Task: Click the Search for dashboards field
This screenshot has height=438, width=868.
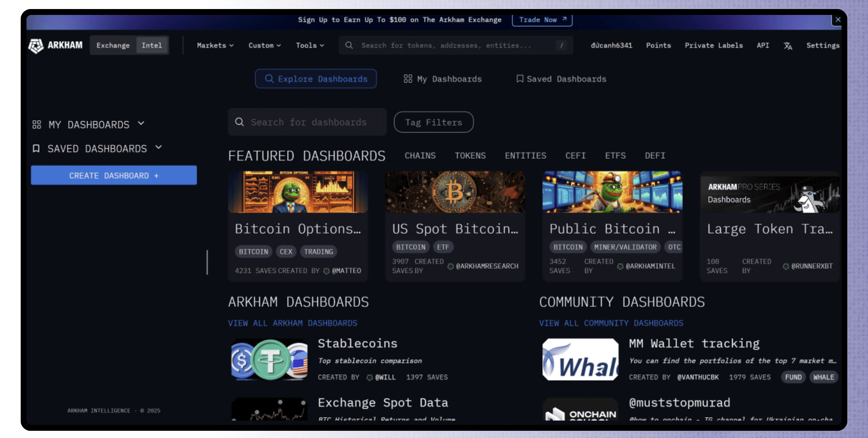Action: (x=307, y=122)
